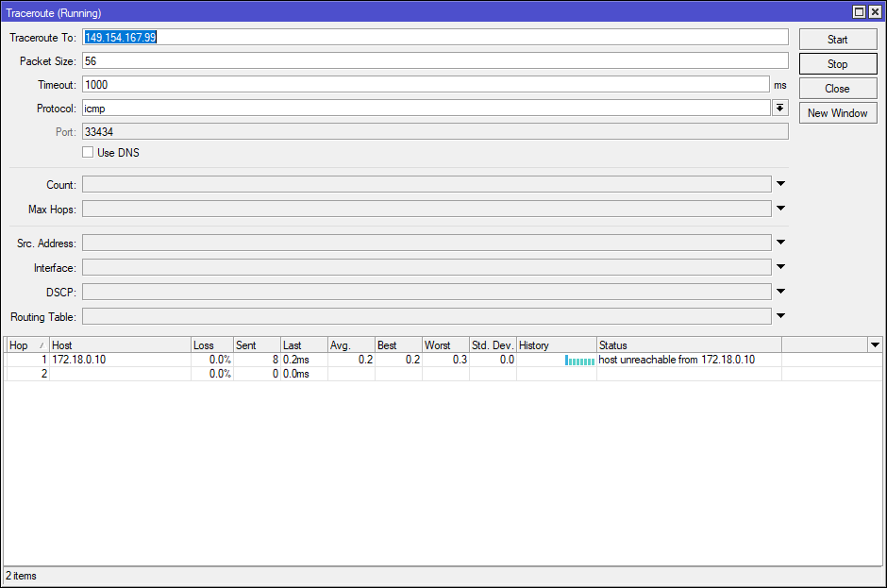Click the Worst value 0.3

460,360
